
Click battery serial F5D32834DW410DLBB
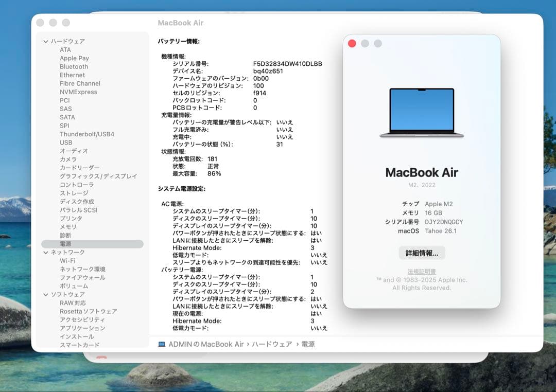tap(288, 64)
